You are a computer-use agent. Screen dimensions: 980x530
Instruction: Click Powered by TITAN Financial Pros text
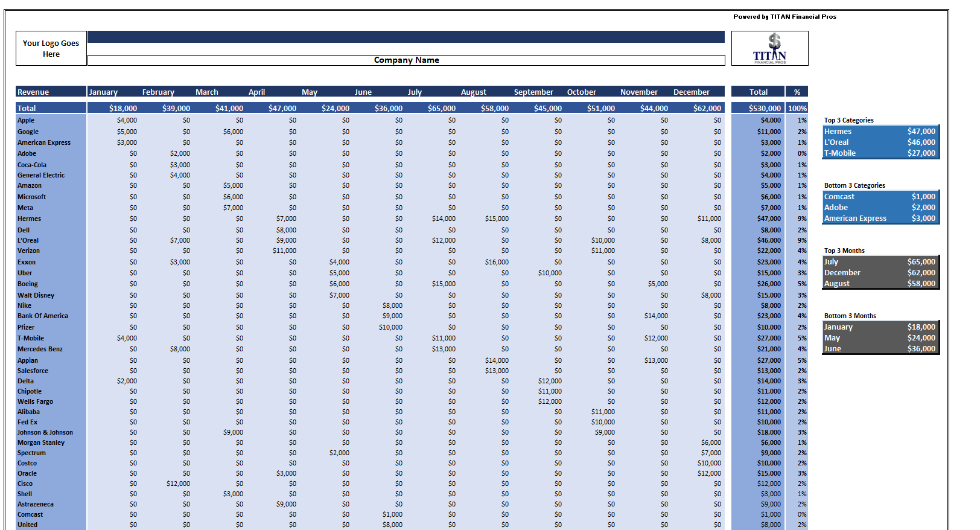pos(784,17)
